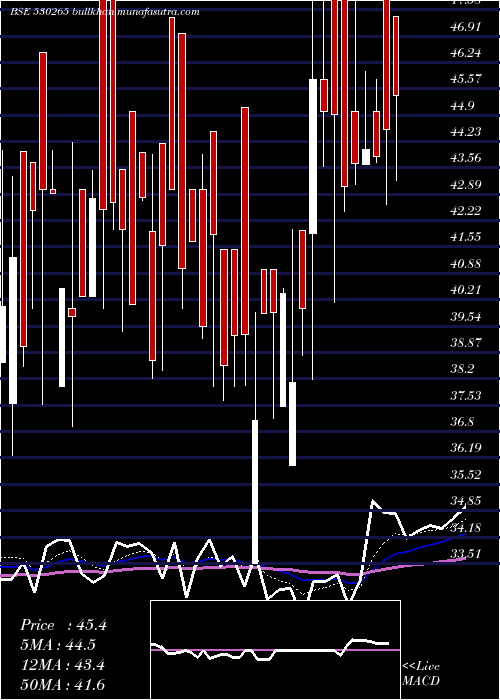Click the Price : 45.4 readout

coord(63,625)
